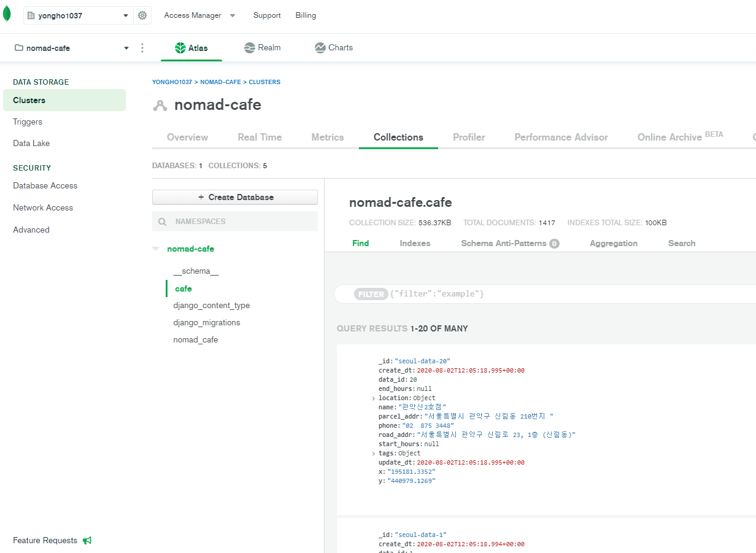
Task: Click the Create Database button
Action: tap(235, 197)
